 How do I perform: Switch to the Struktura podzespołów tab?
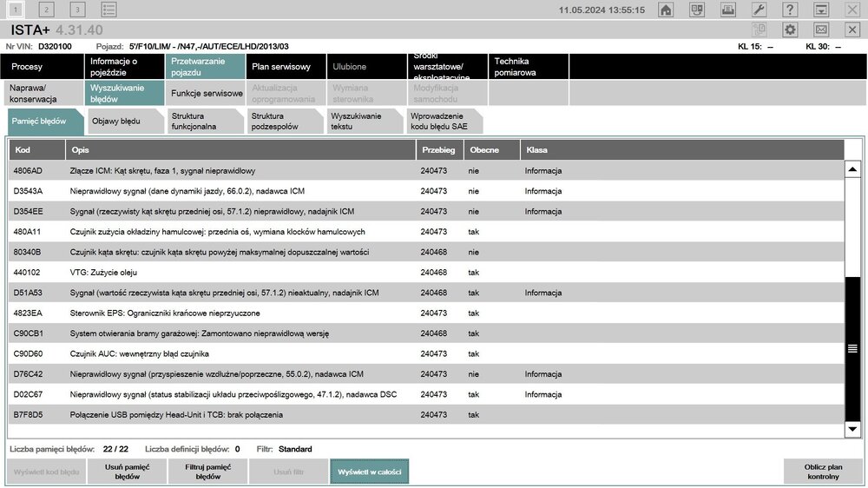coord(285,122)
